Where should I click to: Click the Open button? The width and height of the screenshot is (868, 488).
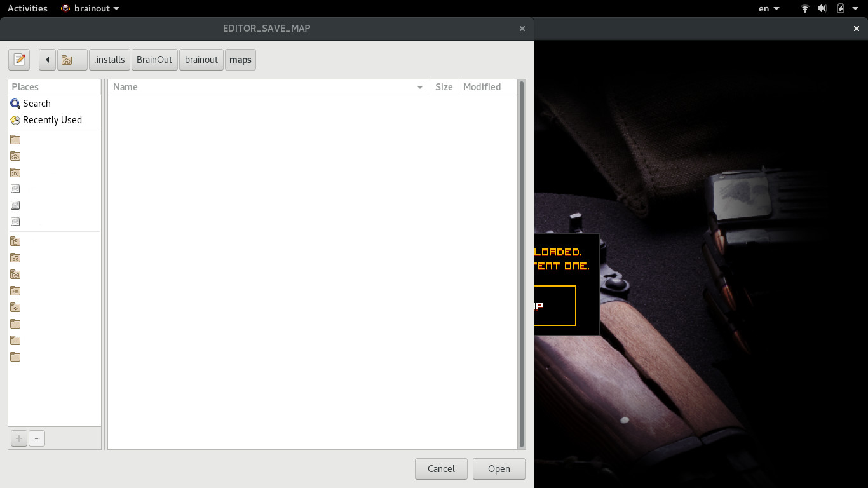tap(499, 469)
